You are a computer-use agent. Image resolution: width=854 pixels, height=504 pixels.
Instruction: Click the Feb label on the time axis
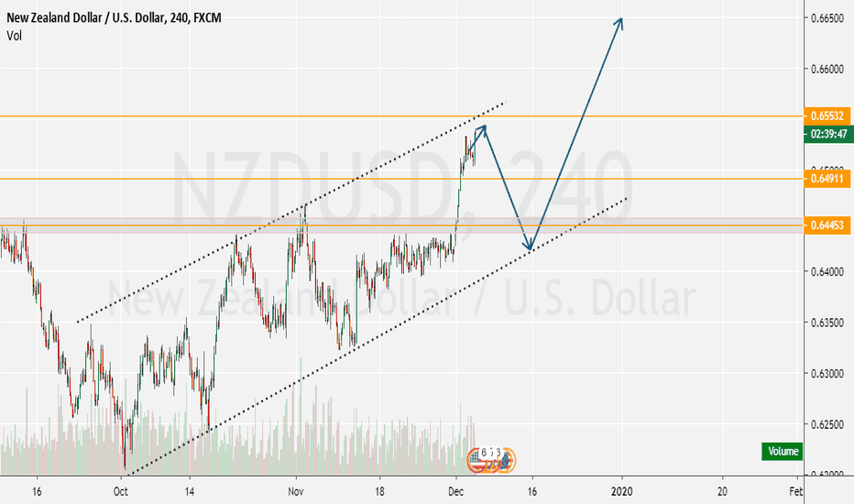click(x=795, y=490)
